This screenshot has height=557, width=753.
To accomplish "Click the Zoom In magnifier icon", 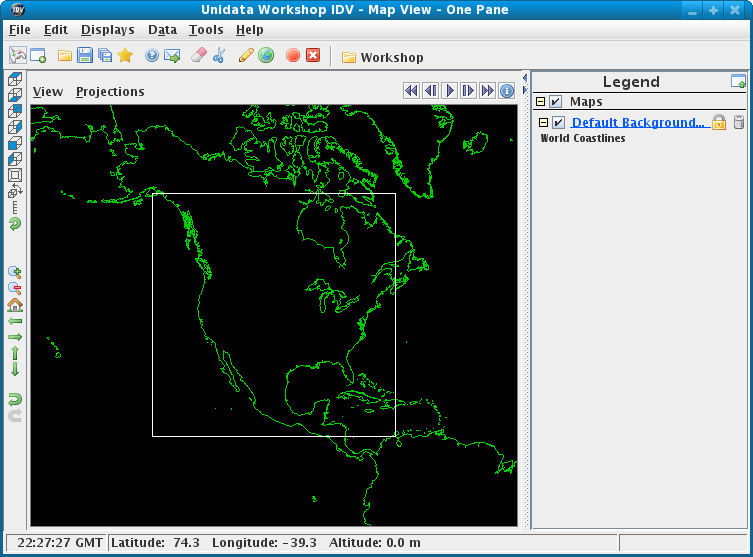I will coord(15,272).
